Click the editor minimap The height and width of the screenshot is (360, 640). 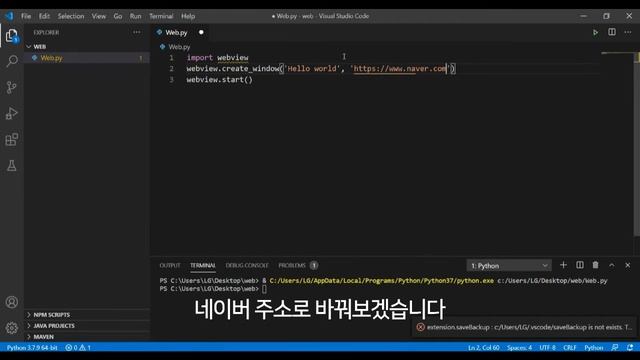[x=616, y=54]
